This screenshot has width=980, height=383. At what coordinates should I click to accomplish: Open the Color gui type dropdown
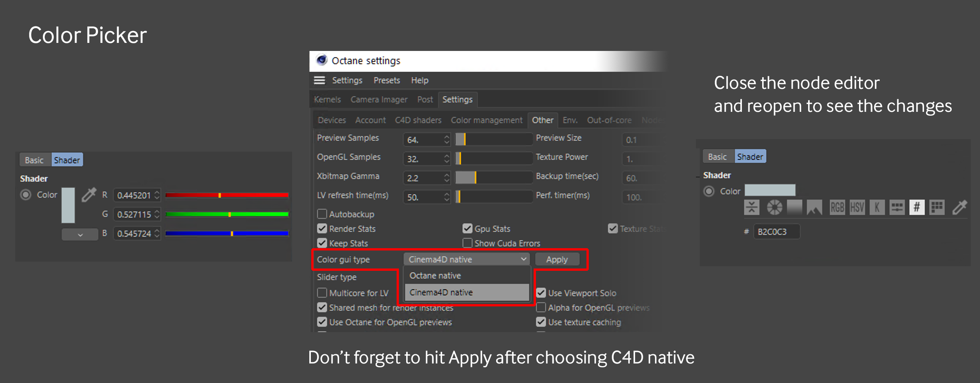pyautogui.click(x=466, y=259)
